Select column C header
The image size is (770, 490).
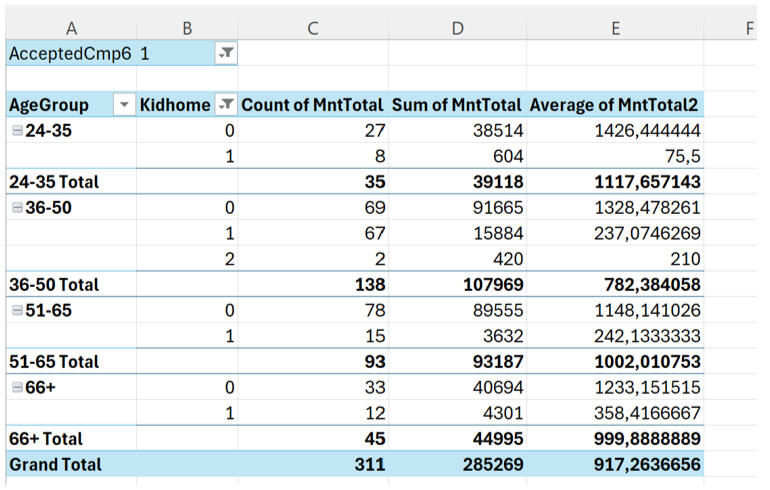tap(312, 28)
